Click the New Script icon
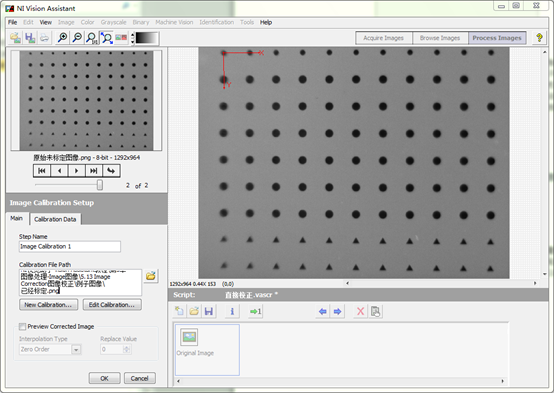554x393 pixels. click(x=179, y=311)
